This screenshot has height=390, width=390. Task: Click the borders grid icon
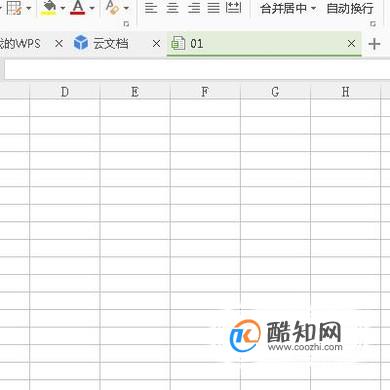[14, 7]
